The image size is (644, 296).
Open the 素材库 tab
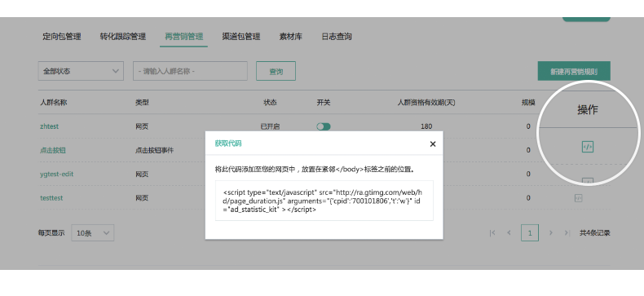(x=291, y=37)
